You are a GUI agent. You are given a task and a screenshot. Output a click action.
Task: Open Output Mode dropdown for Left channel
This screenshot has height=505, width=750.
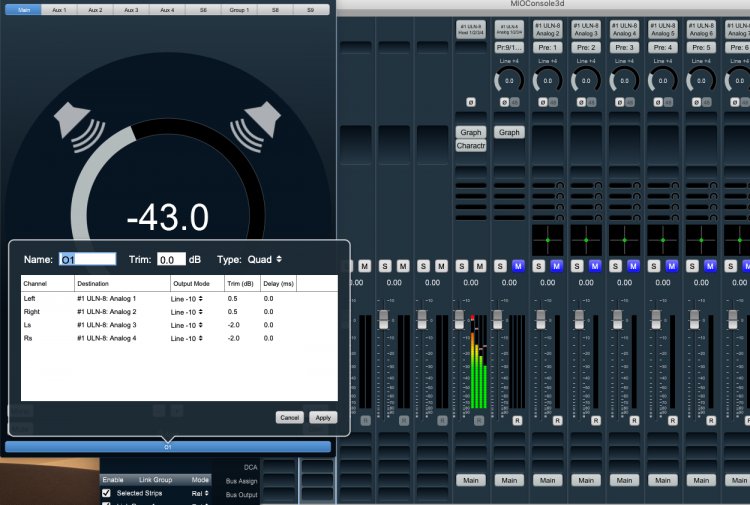point(188,299)
